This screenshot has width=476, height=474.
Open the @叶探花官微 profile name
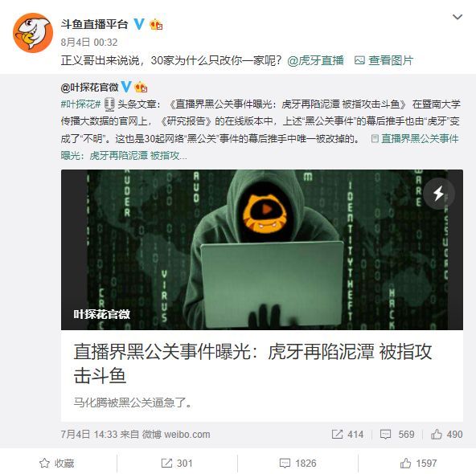(x=89, y=88)
